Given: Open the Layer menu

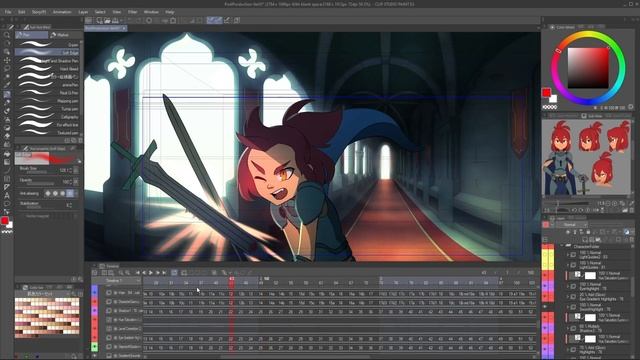Looking at the screenshot, I should tap(83, 12).
